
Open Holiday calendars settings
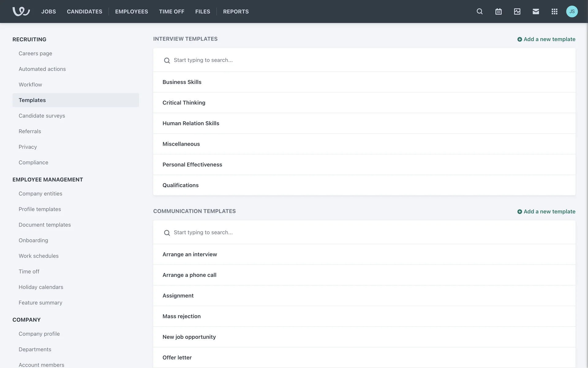[x=41, y=287]
